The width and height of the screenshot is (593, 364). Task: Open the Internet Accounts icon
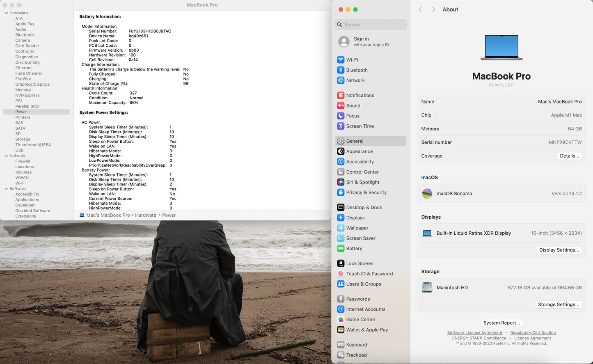[x=341, y=309]
